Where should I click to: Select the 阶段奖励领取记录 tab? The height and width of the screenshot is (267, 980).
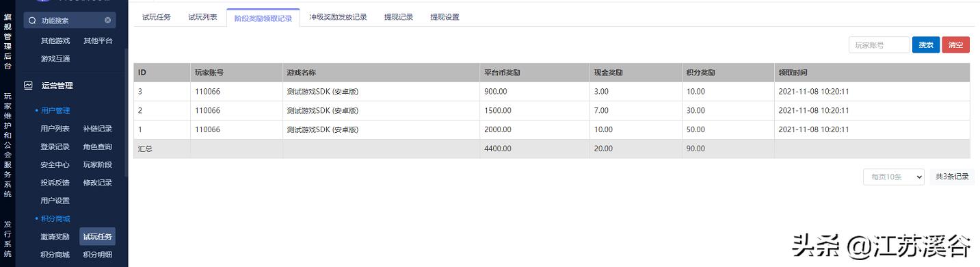pyautogui.click(x=263, y=18)
